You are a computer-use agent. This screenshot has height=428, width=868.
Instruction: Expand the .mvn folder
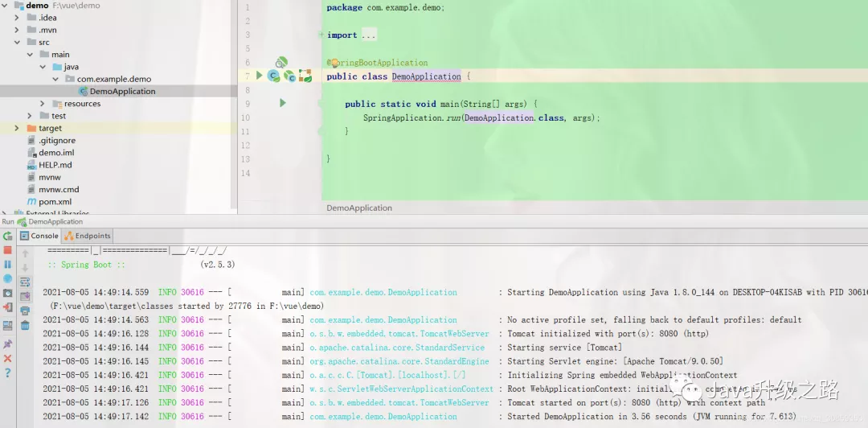click(x=17, y=30)
